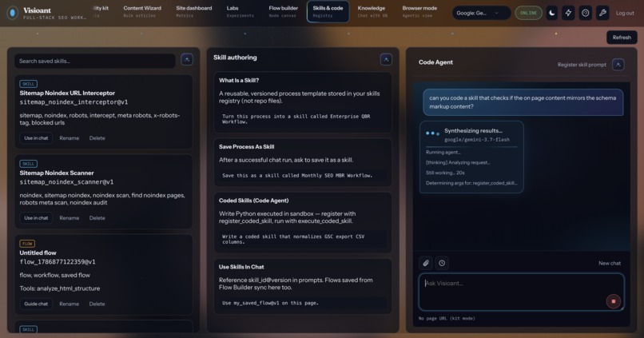Viewport: 644px width, 338px height.
Task: Rename the Sitemap Noindex URL Interceptor skill
Action: [70, 138]
